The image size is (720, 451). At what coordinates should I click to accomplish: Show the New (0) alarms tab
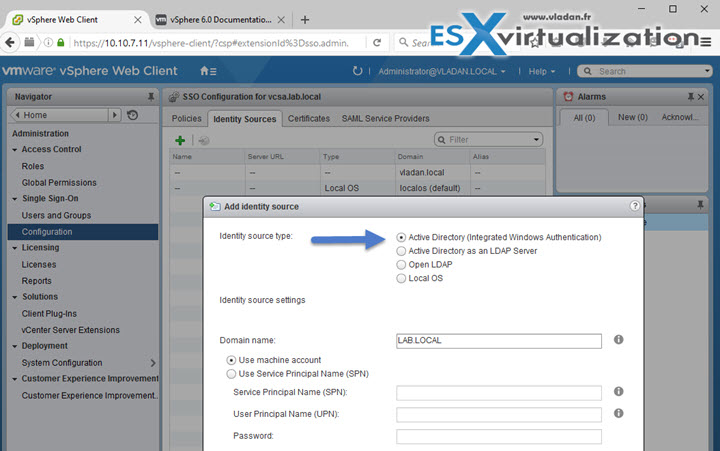[x=633, y=117]
